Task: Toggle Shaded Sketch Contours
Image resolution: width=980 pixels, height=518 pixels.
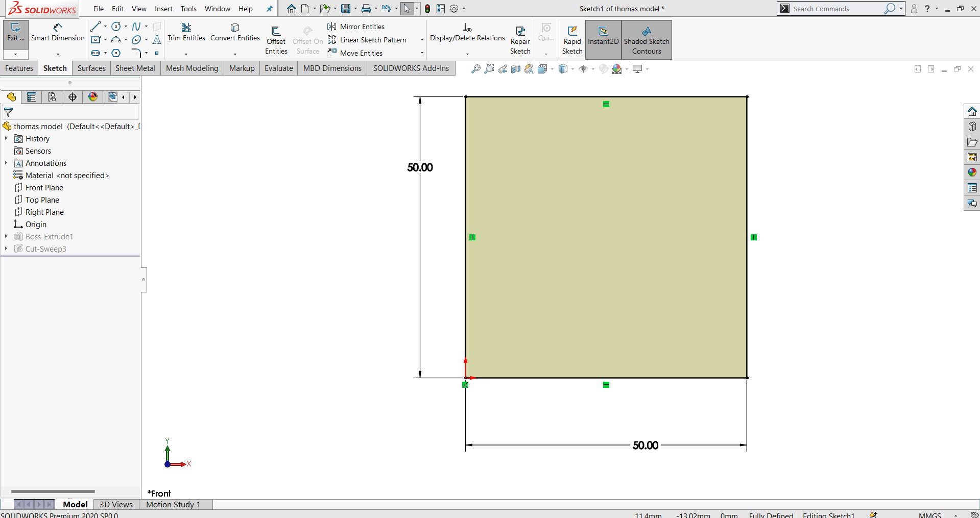Action: [647, 40]
